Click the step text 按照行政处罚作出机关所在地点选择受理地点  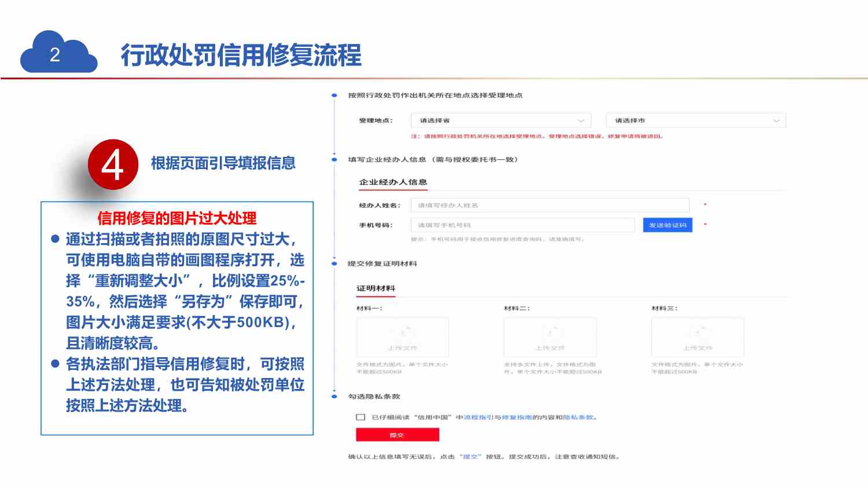435,95
